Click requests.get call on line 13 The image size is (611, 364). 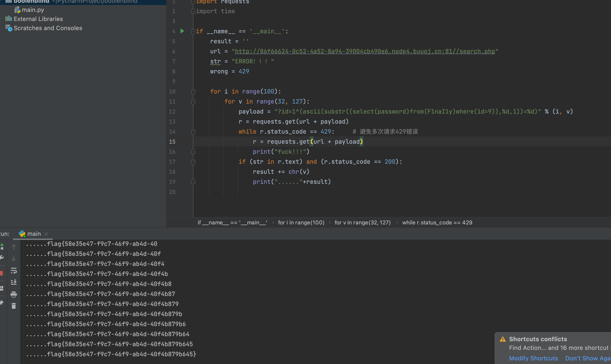[x=301, y=122]
